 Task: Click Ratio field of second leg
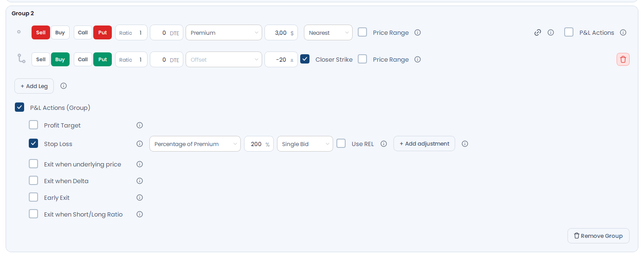tap(131, 59)
